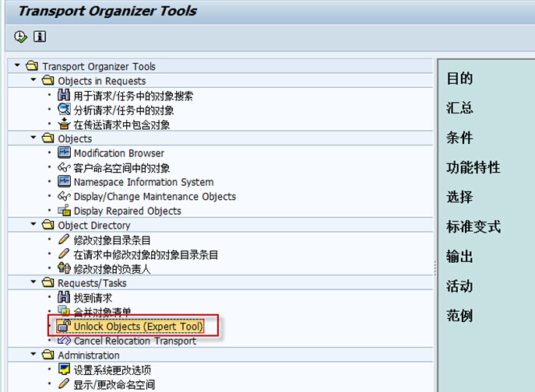
Task: Select 找到请求 tree entry
Action: pos(93,298)
